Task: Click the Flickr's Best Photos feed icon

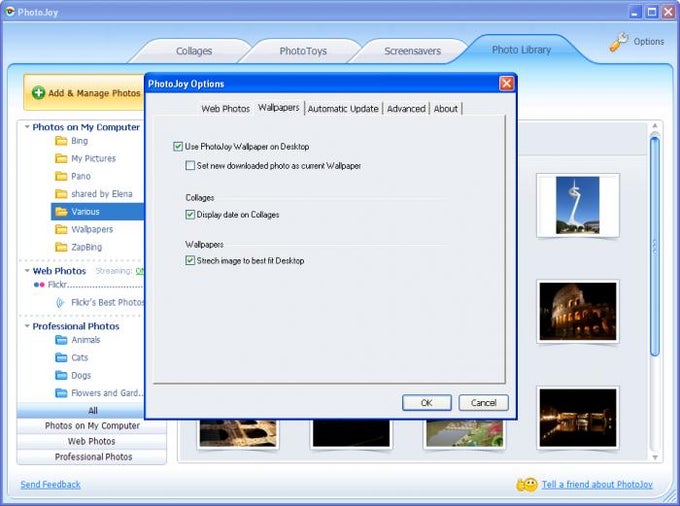Action: [x=60, y=302]
